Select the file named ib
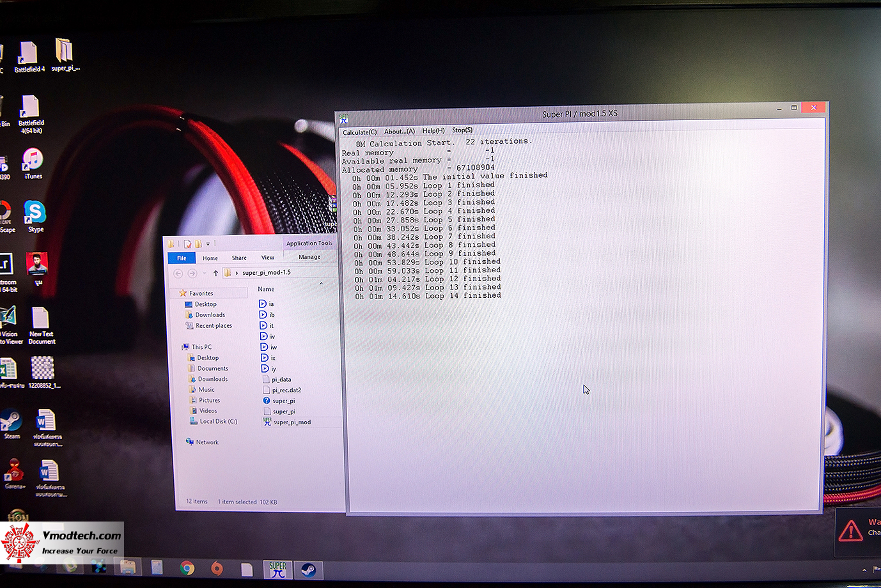Screen dimensions: 881x588 [x=267, y=315]
